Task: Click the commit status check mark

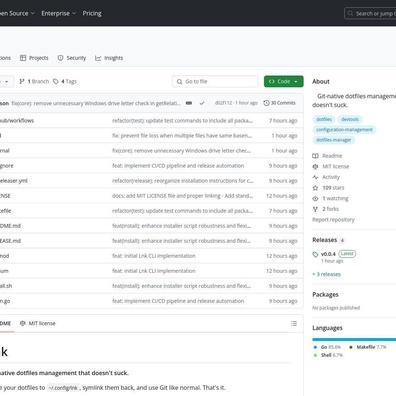Action: pyautogui.click(x=202, y=103)
